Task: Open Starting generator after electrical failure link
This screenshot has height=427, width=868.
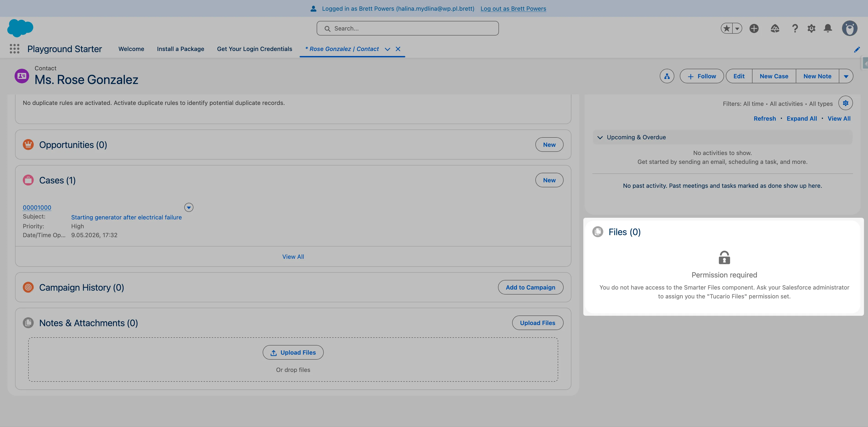Action: pos(126,217)
